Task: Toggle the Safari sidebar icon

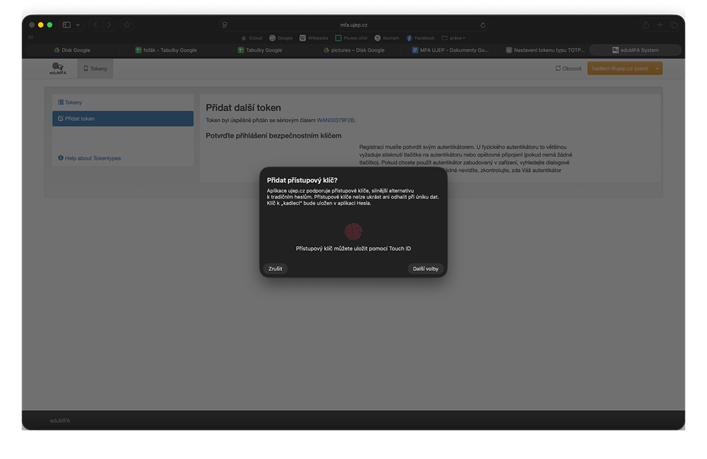Action: 67,25
